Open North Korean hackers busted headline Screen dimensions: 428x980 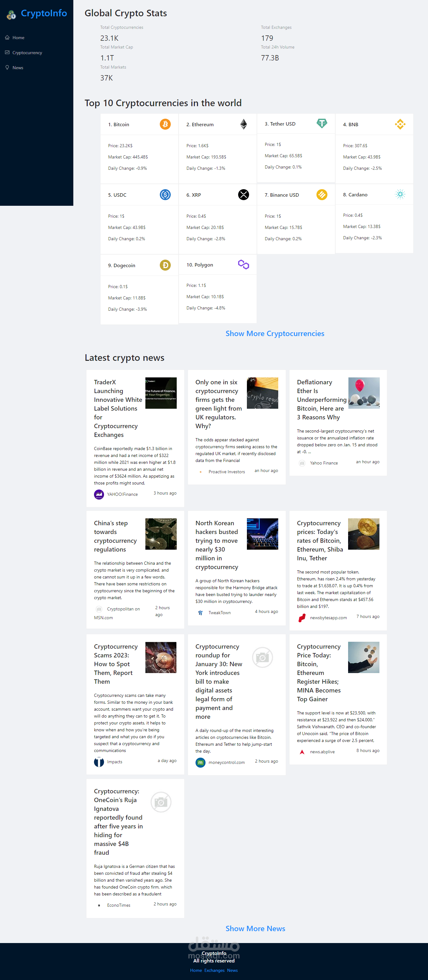tap(217, 545)
